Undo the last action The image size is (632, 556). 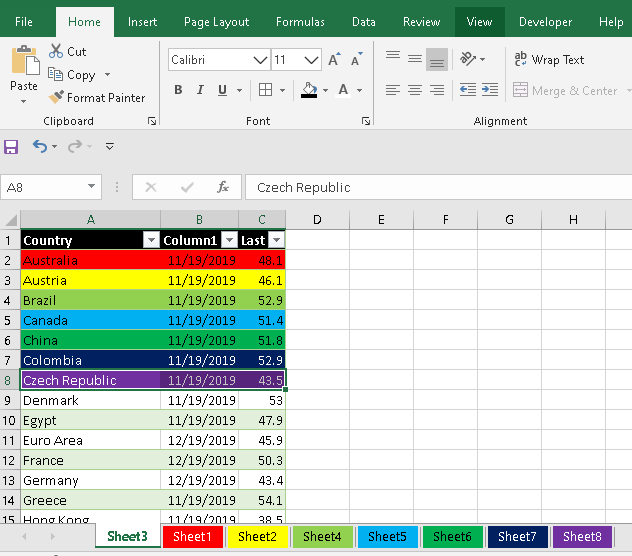pyautogui.click(x=40, y=146)
